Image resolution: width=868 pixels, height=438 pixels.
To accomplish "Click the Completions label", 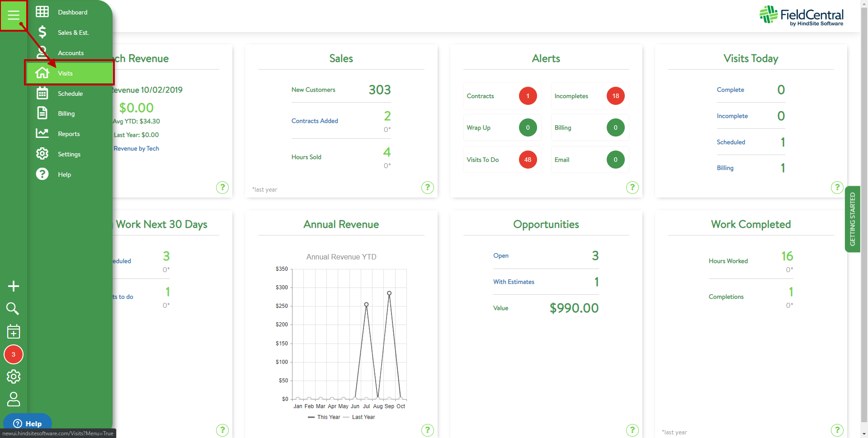I will [x=726, y=297].
